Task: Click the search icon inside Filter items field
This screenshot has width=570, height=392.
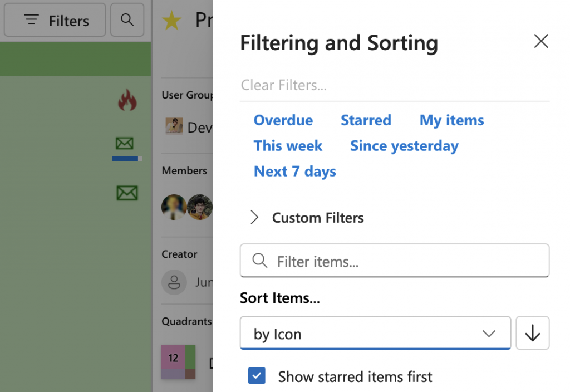Action: (x=259, y=261)
